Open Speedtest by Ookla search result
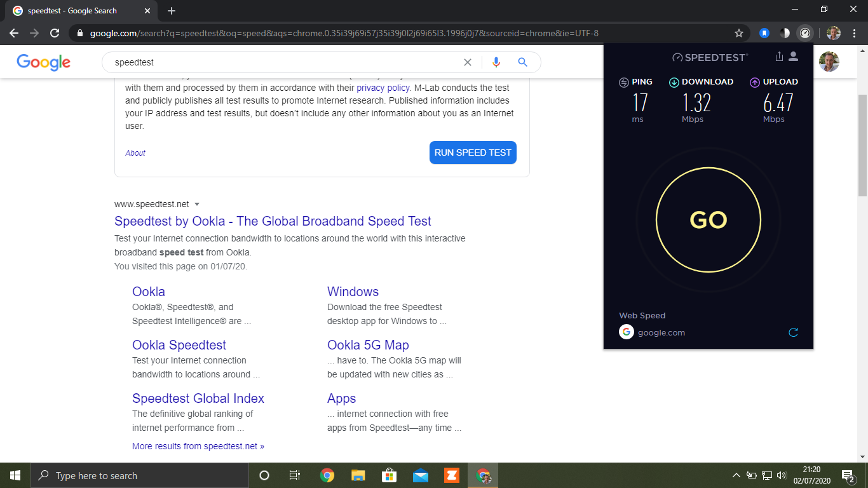 (x=273, y=221)
